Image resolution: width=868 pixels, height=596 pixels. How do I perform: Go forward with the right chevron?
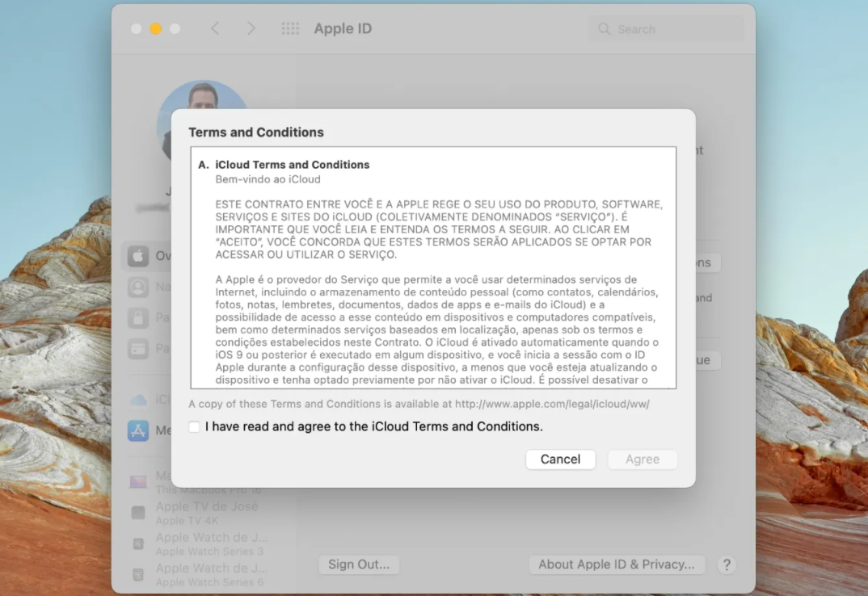click(x=251, y=29)
